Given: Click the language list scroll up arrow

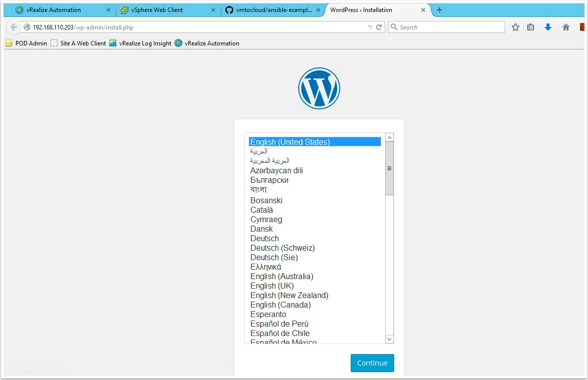Looking at the screenshot, I should [x=389, y=137].
